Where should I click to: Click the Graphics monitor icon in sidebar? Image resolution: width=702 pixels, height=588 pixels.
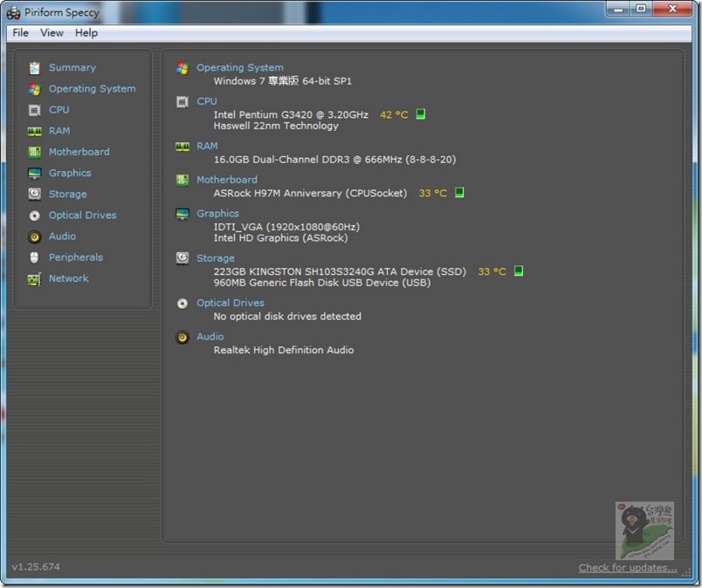coord(34,174)
